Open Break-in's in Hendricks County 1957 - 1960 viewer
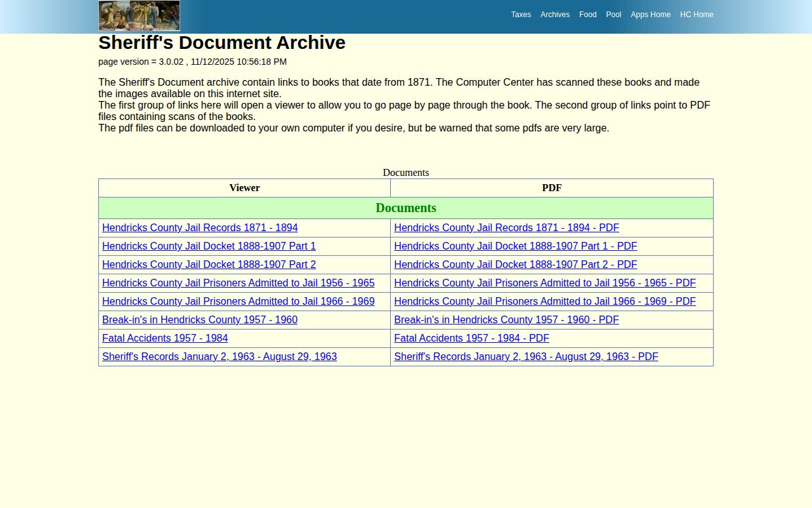 pos(200,319)
